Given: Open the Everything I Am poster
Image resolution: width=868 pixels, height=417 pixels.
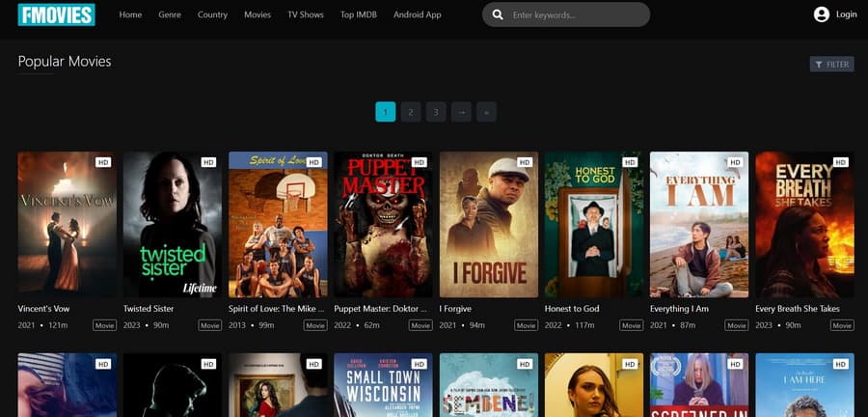Looking at the screenshot, I should click(x=699, y=225).
